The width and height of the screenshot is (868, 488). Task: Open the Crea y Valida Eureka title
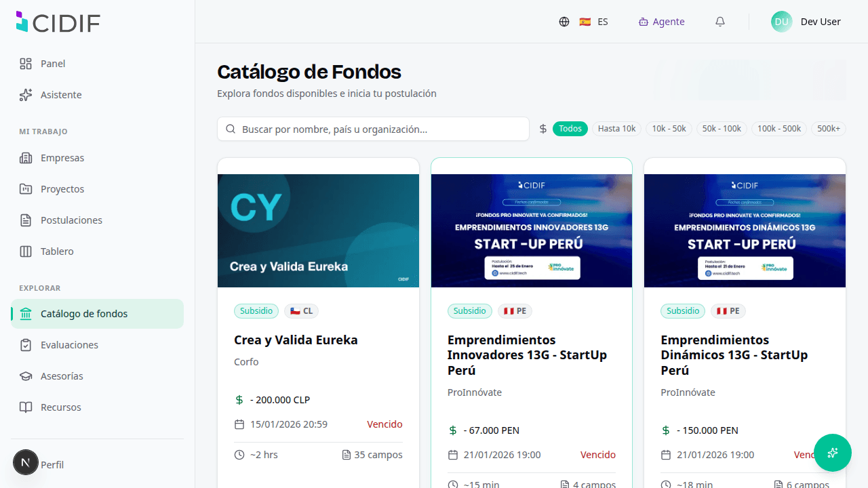tap(296, 340)
